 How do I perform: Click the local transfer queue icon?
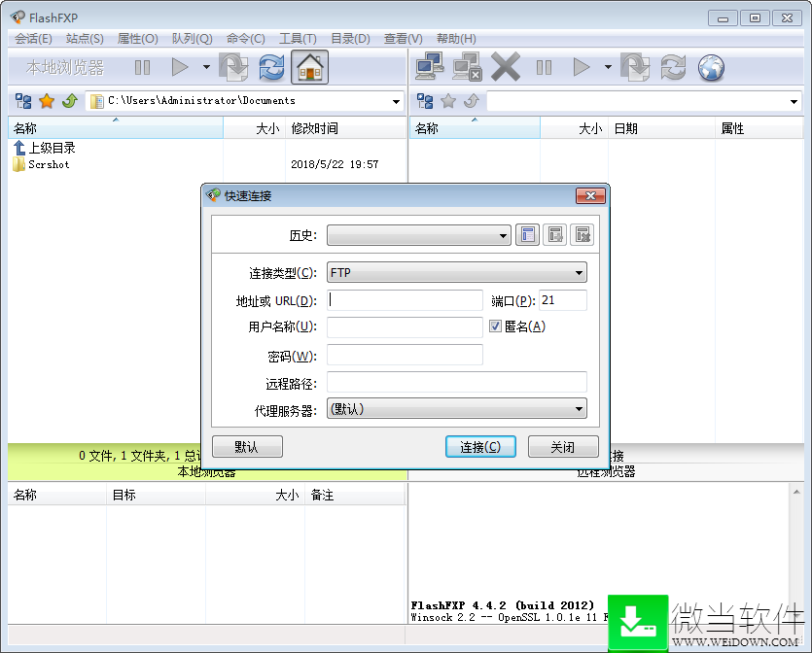click(x=234, y=67)
